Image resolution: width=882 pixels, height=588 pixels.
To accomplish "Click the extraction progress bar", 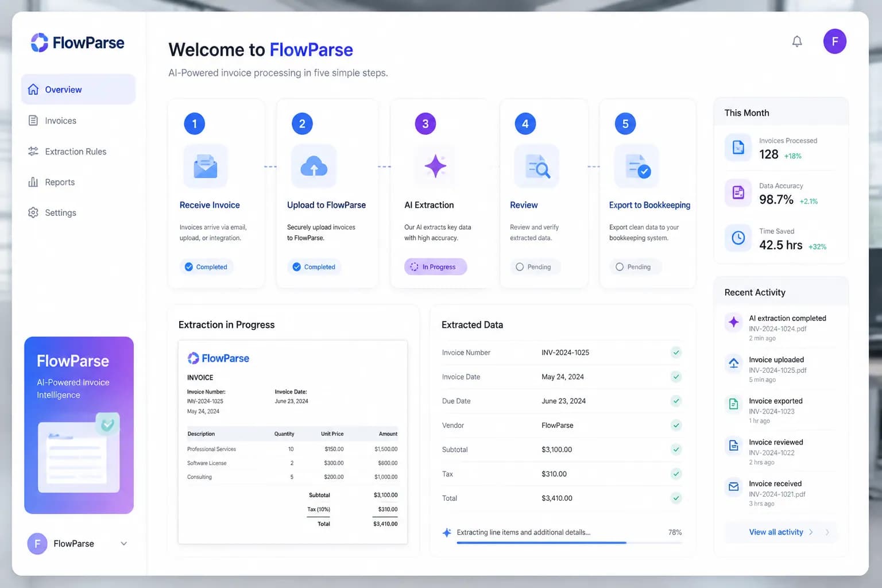I will click(569, 543).
